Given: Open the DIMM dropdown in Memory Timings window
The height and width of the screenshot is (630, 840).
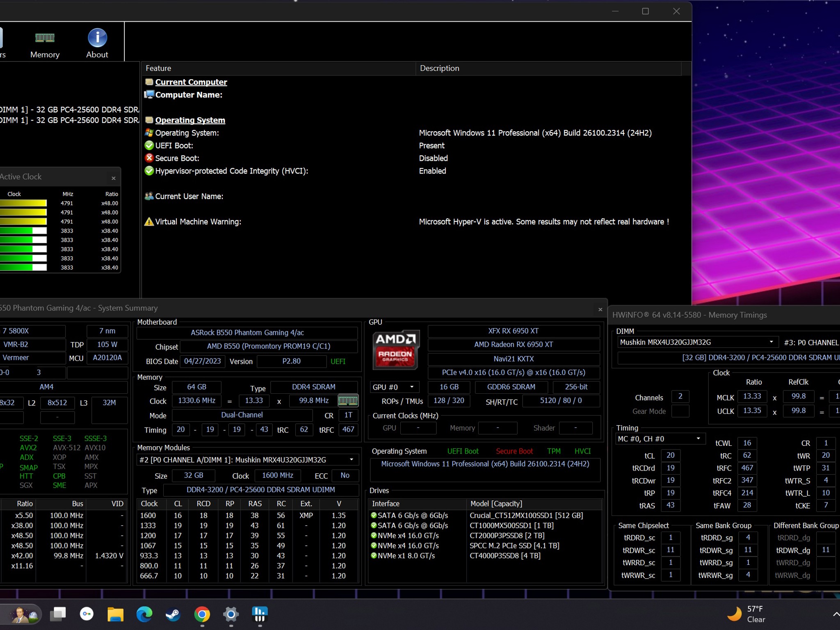Looking at the screenshot, I should point(697,342).
